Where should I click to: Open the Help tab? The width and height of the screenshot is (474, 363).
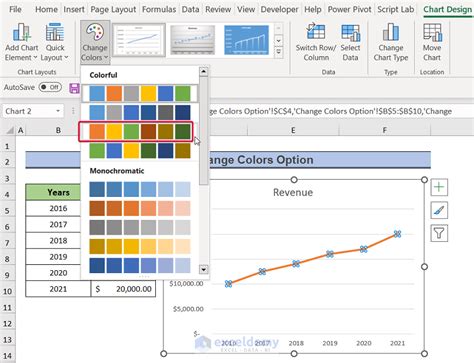pos(312,9)
